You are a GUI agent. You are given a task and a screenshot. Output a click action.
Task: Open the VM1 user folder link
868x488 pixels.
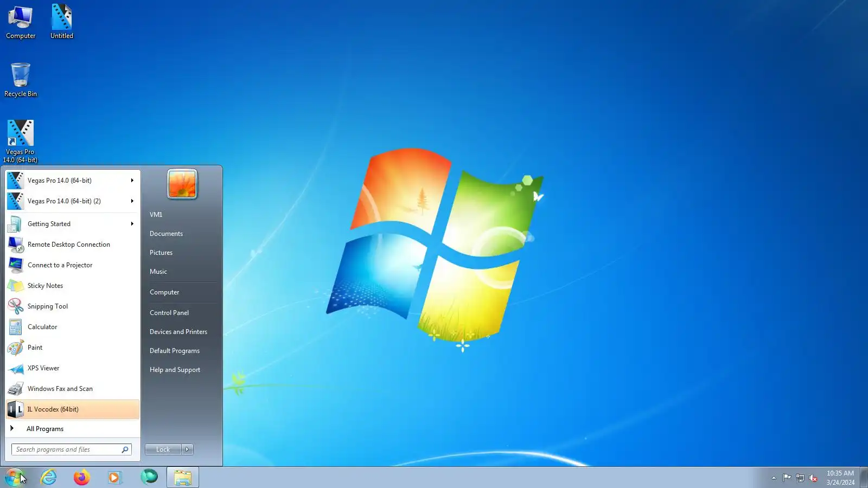pyautogui.click(x=156, y=215)
